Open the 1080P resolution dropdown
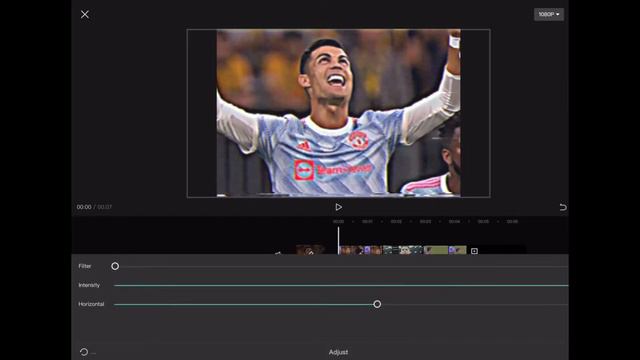Image resolution: width=640 pixels, height=360 pixels. pos(549,14)
